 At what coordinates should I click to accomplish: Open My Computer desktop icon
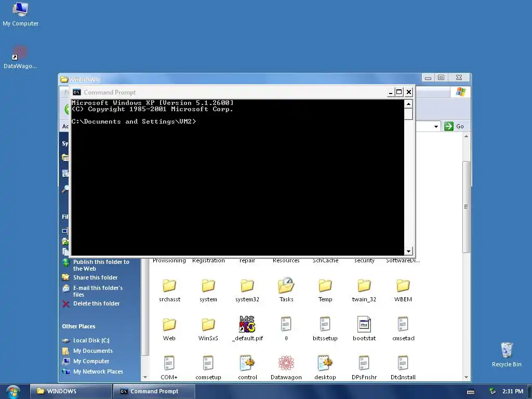point(20,14)
